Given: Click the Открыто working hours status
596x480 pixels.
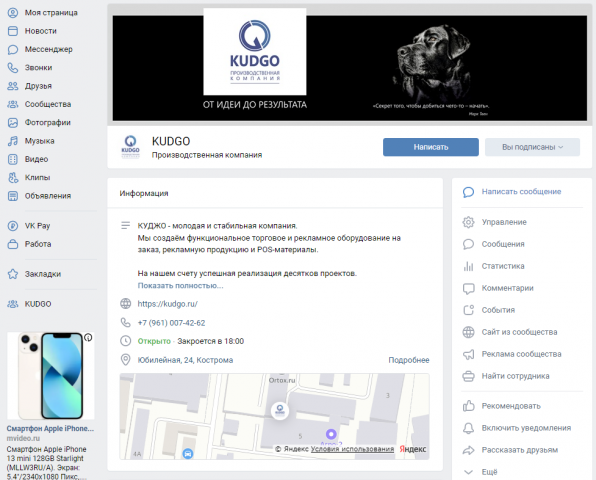Looking at the screenshot, I should click(x=154, y=341).
